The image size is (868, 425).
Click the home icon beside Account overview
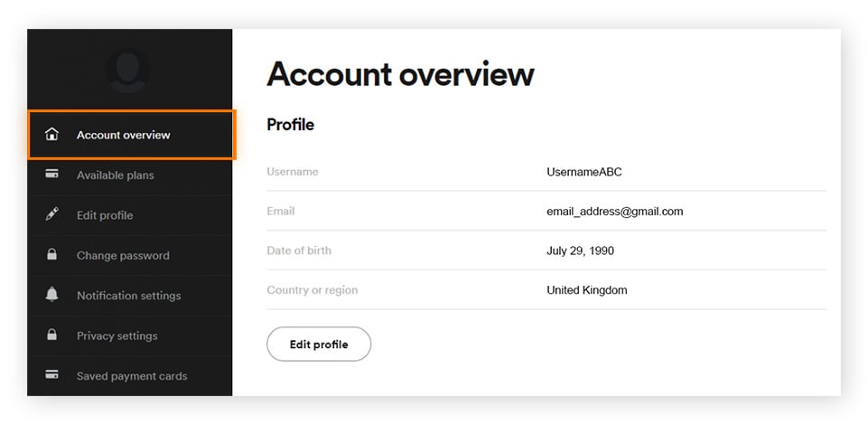(51, 134)
